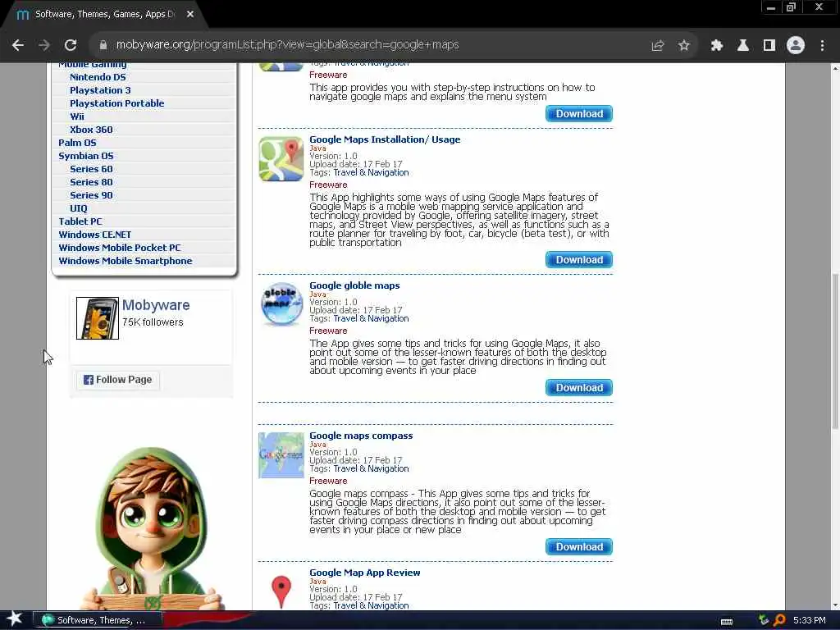
Task: Download Google maps compass app
Action: tap(579, 547)
